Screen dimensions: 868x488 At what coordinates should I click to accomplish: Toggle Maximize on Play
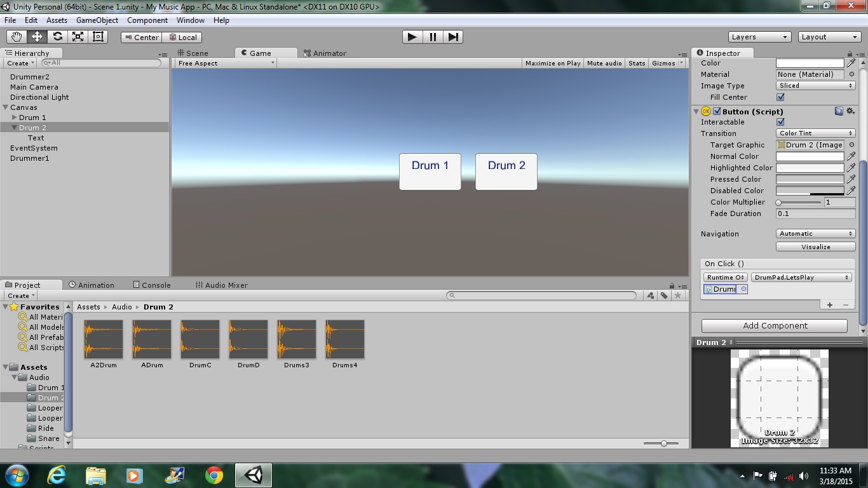[553, 63]
